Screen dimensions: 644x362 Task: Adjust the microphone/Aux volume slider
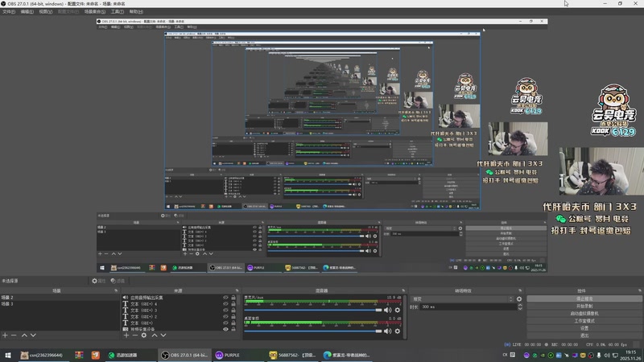click(x=313, y=310)
